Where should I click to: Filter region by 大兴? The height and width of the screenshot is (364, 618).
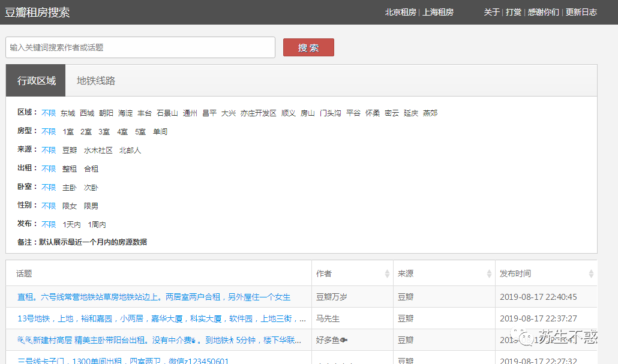pos(229,113)
